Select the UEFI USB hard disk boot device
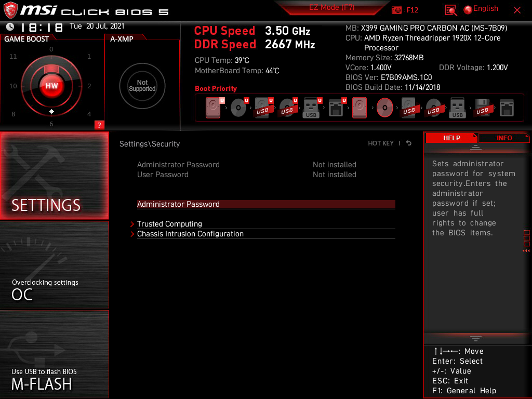Screen dimensions: 532x399 tap(264, 108)
